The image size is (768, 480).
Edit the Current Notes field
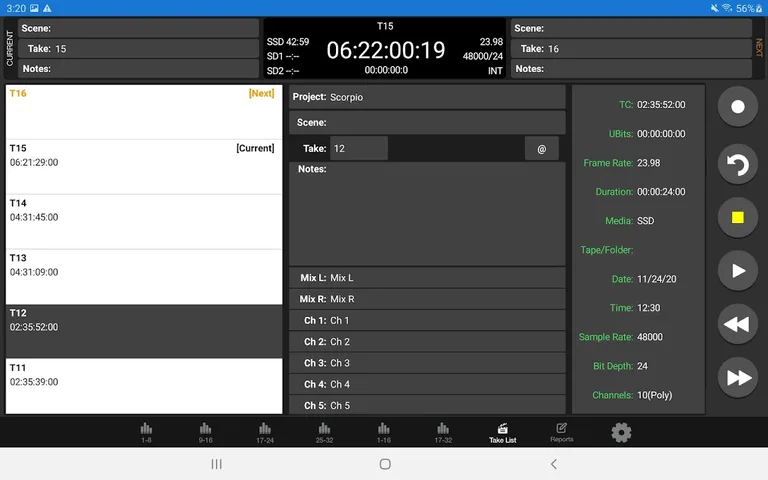[139, 69]
